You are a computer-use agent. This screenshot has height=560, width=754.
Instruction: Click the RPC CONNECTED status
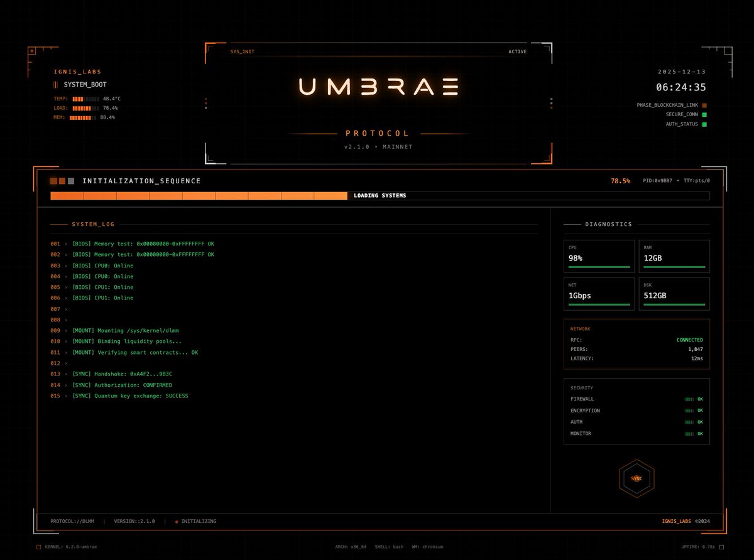coord(689,340)
